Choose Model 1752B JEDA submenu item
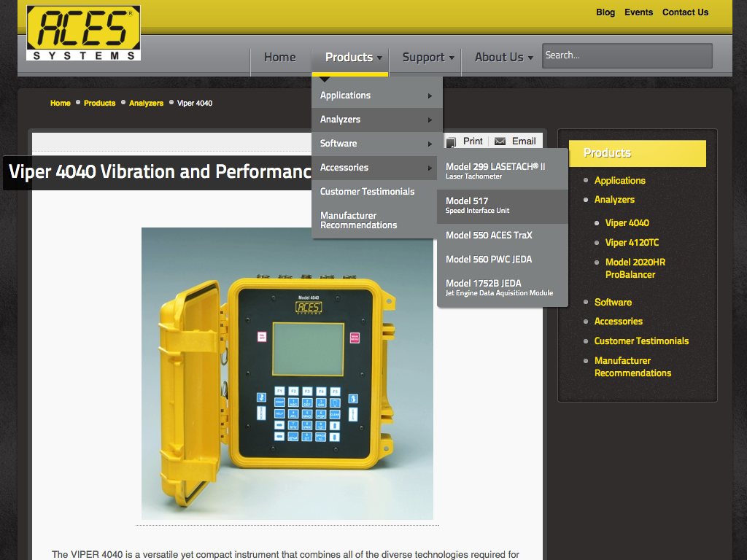747x560 pixels. pos(502,287)
